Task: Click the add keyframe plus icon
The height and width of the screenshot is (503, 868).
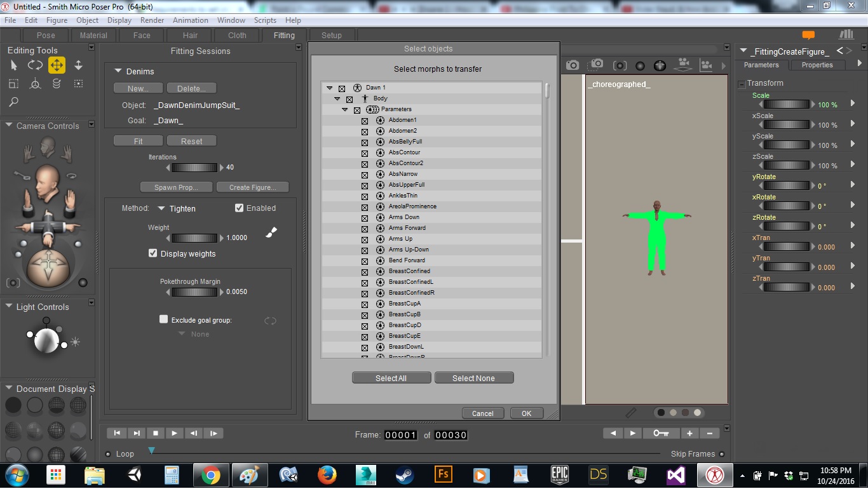Action: pyautogui.click(x=689, y=433)
